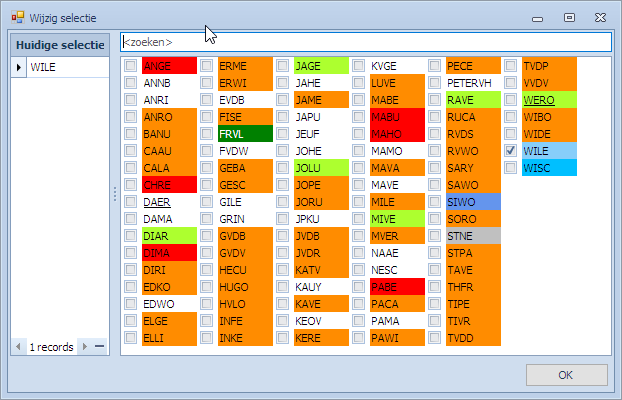
Task: Check the VVDV checkbox
Action: click(x=511, y=83)
